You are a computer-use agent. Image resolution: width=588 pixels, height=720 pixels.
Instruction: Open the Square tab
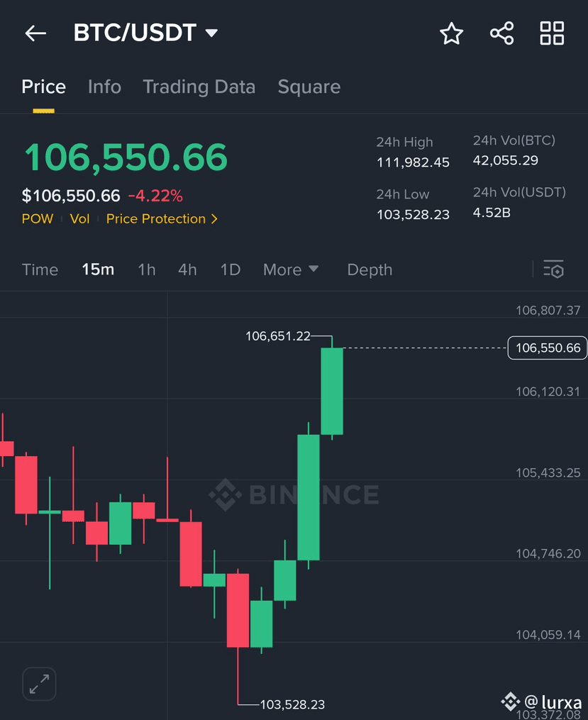click(x=309, y=87)
